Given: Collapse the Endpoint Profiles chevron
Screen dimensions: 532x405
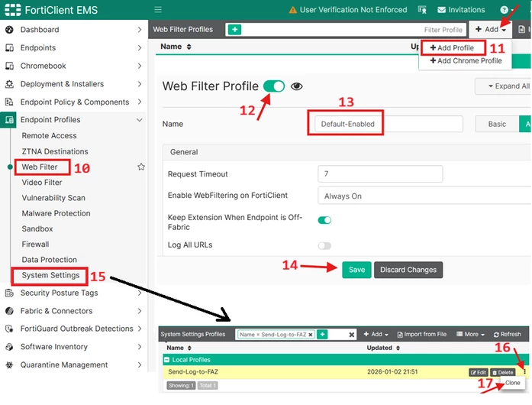Looking at the screenshot, I should 139,120.
